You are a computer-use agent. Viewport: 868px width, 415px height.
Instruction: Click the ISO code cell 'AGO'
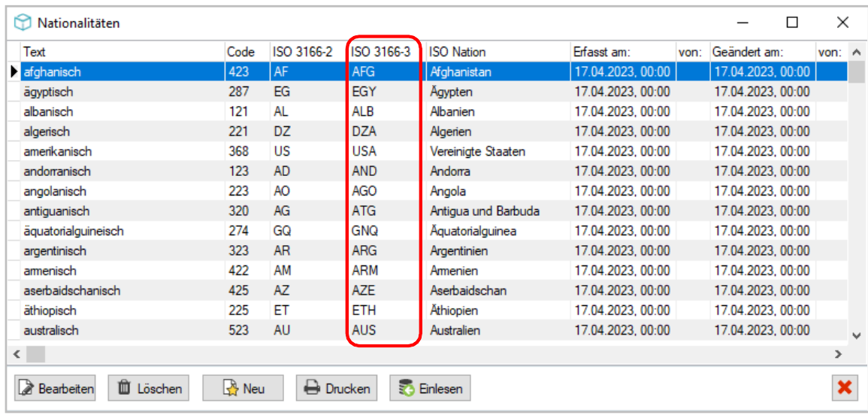(386, 191)
